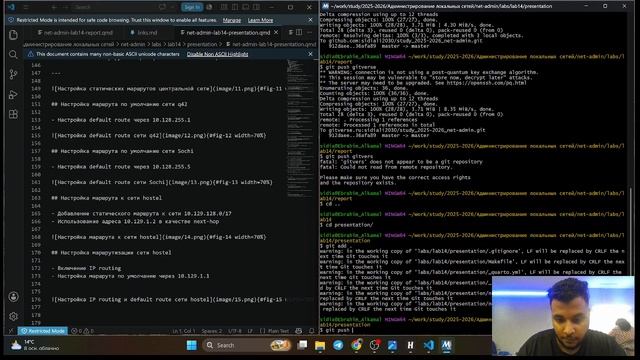This screenshot has width=640, height=360.
Task: Open the presentation breadcrumb dropdown
Action: coord(202,44)
